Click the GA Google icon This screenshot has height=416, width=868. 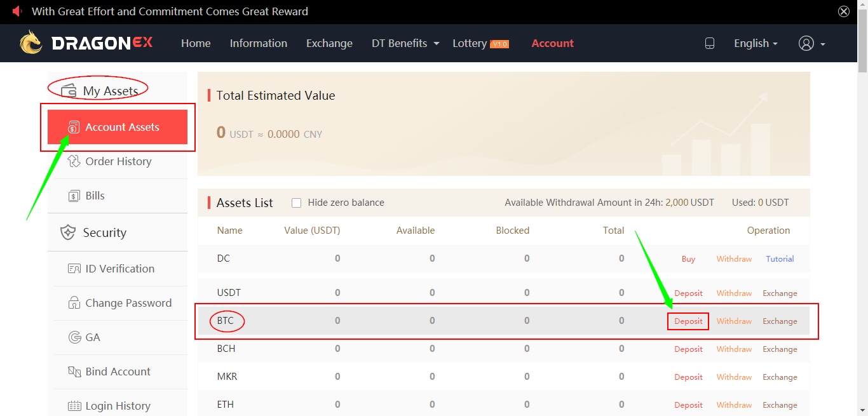[74, 337]
